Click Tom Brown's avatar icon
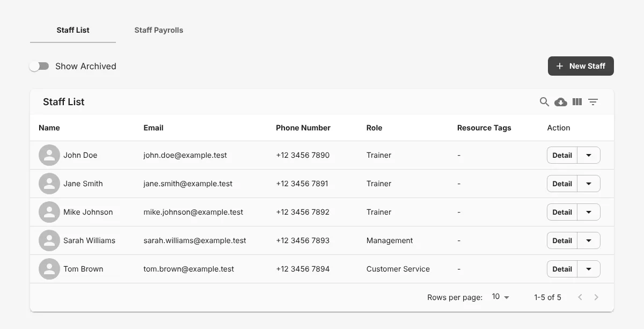This screenshot has height=329, width=644. pyautogui.click(x=49, y=269)
